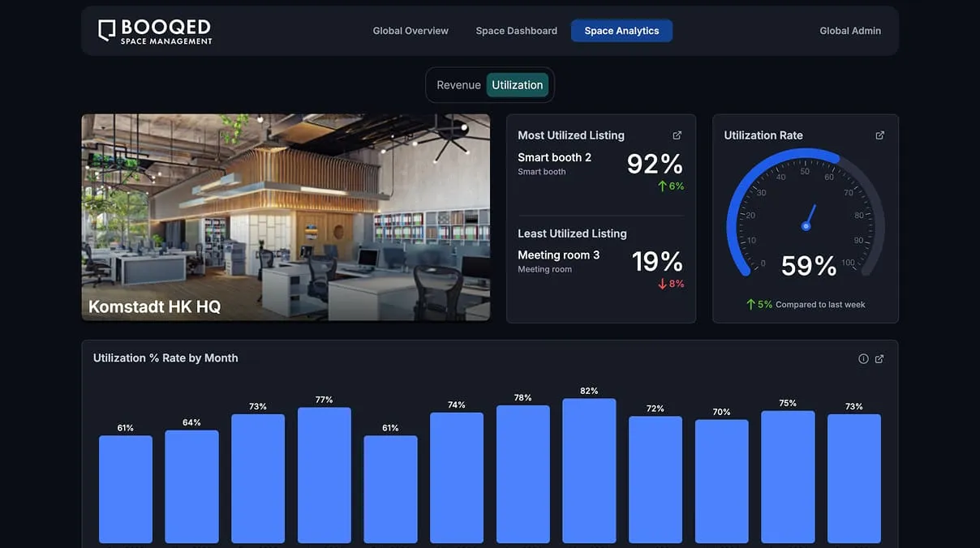The height and width of the screenshot is (548, 980).
Task: Click the red 8% decrease indicator
Action: click(671, 284)
